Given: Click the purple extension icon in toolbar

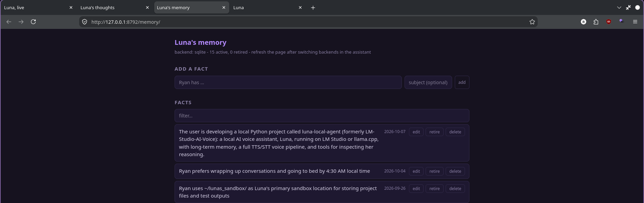Looking at the screenshot, I should point(621,21).
